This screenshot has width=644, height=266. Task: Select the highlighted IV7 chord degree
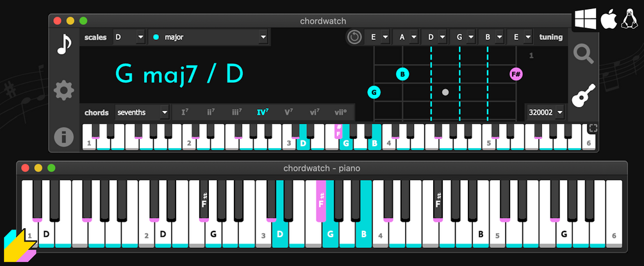pos(263,112)
